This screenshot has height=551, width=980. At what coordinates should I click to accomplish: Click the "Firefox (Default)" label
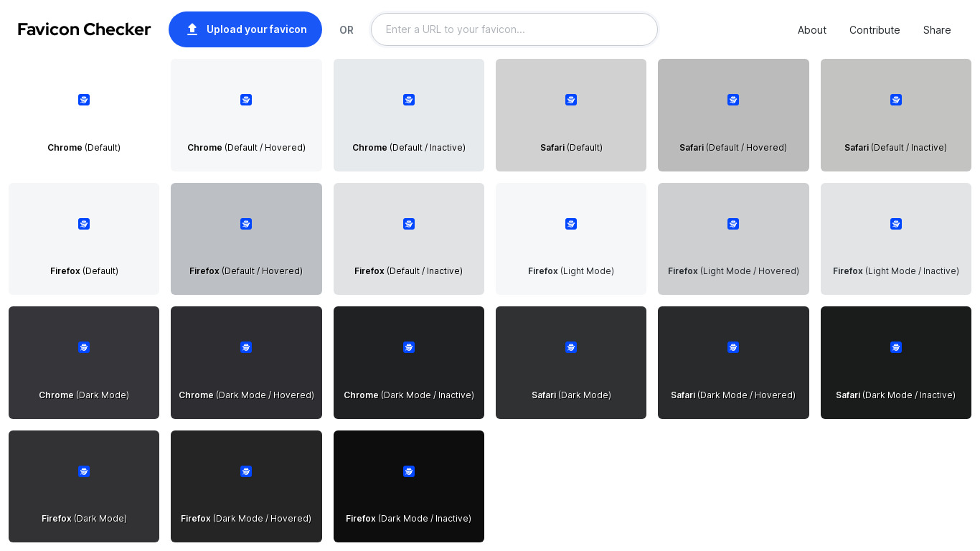coord(84,271)
